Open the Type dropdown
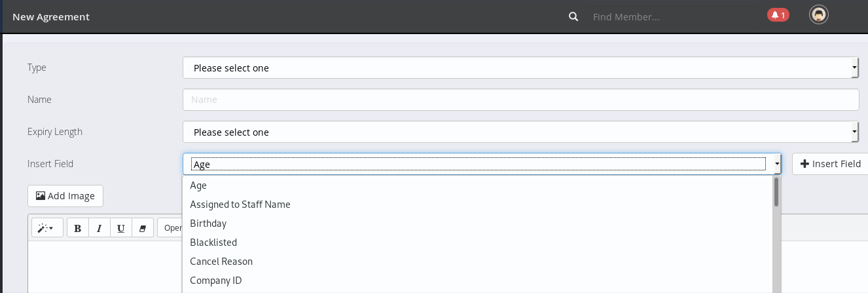Screen dimensions: 868x293 click(520, 68)
